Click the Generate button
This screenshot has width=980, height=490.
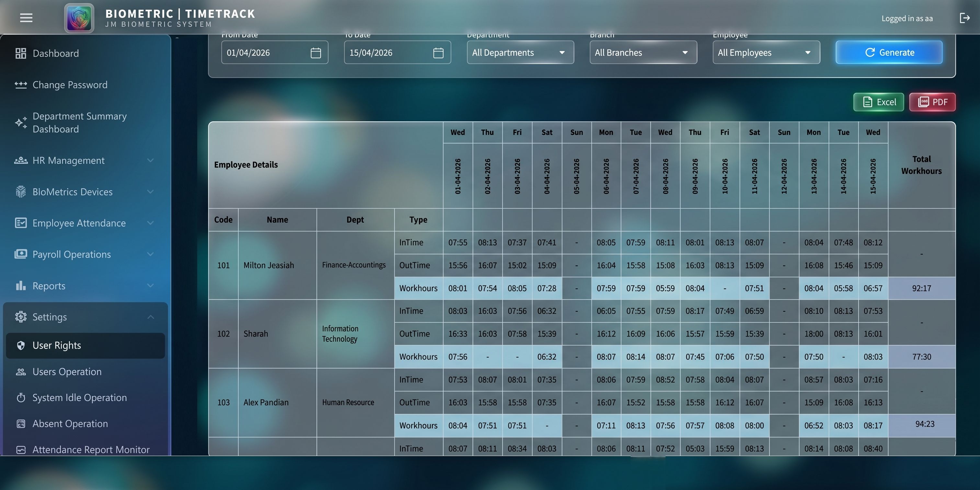coord(889,52)
